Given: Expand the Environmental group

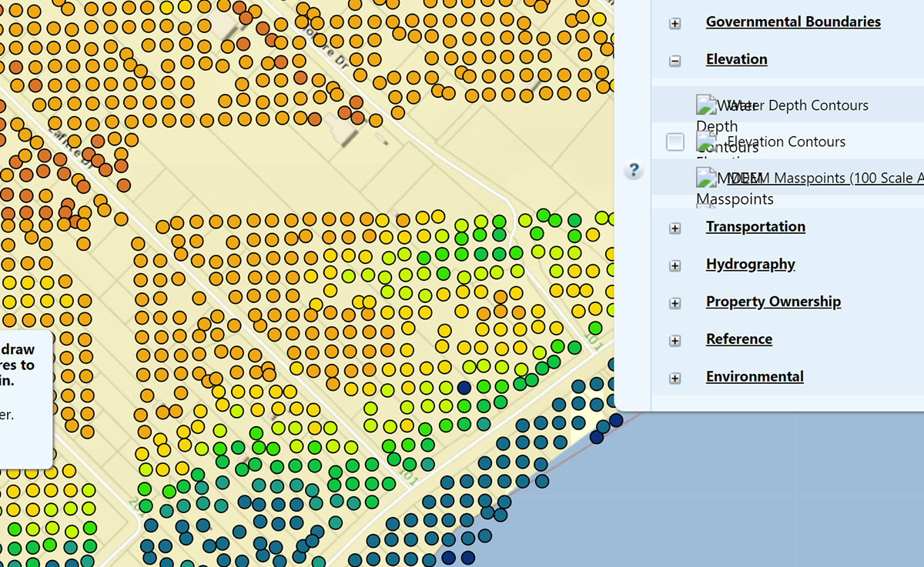Looking at the screenshot, I should pyautogui.click(x=675, y=378).
